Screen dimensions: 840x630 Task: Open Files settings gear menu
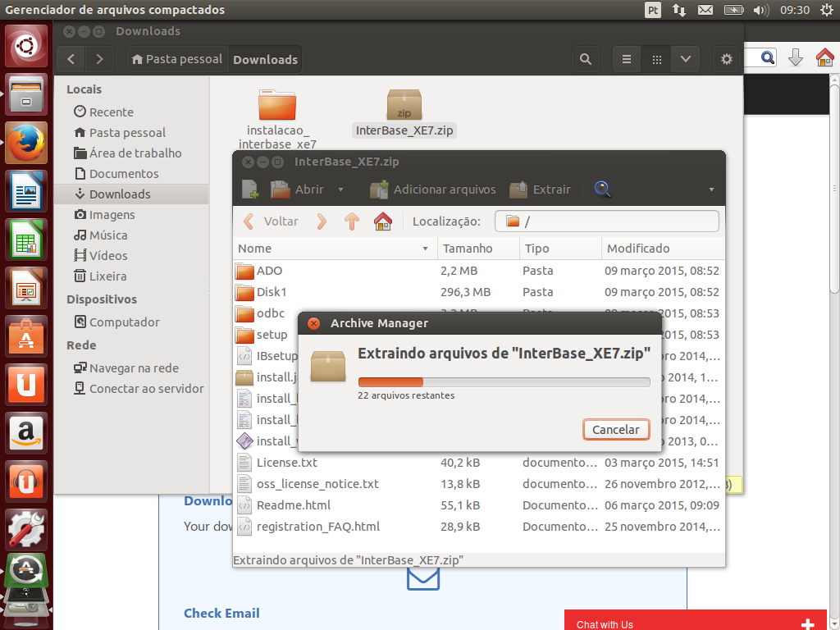(726, 59)
